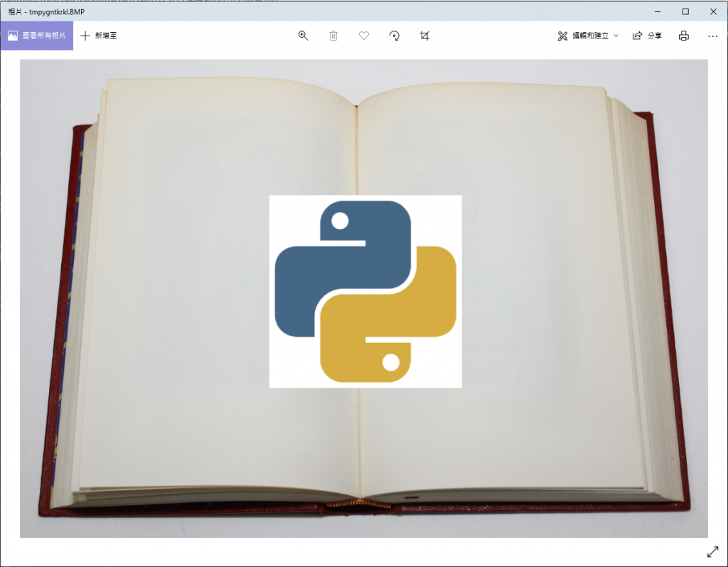Close the Photos window
728x567 pixels.
pos(713,11)
